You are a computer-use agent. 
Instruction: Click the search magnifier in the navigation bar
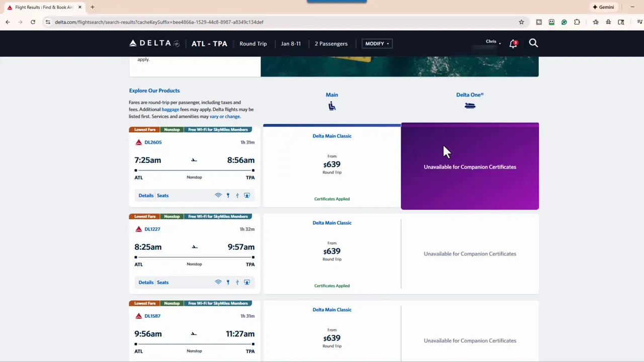(x=533, y=43)
